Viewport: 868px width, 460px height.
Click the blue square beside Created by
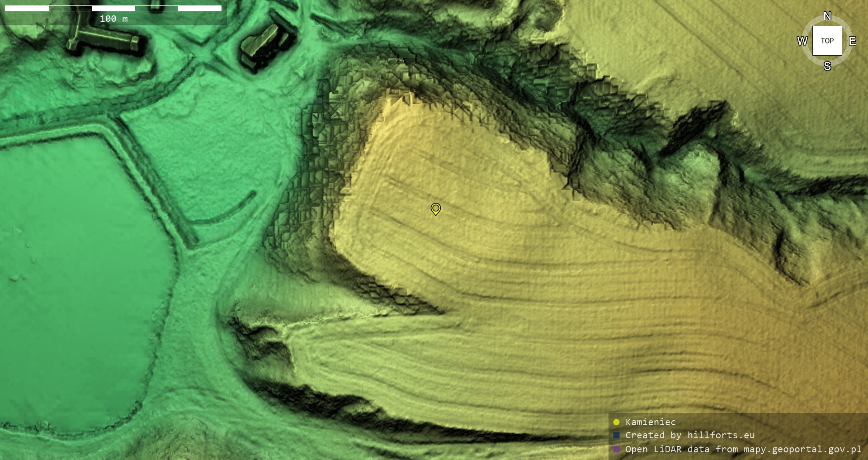pyautogui.click(x=616, y=435)
